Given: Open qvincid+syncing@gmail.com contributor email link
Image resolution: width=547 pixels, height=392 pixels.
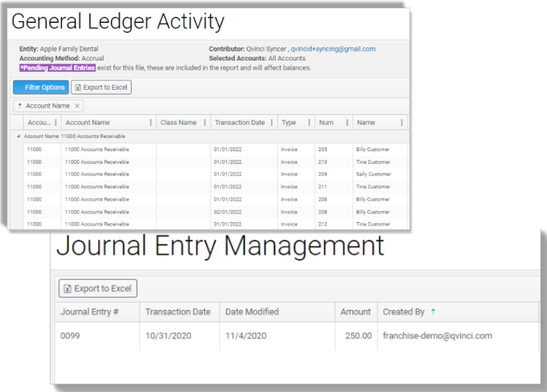Looking at the screenshot, I should [x=333, y=49].
